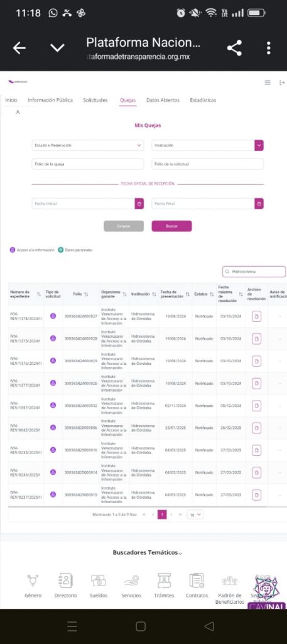This screenshot has width=287, height=644.
Task: Expand the Institución dropdown
Action: pos(207,145)
